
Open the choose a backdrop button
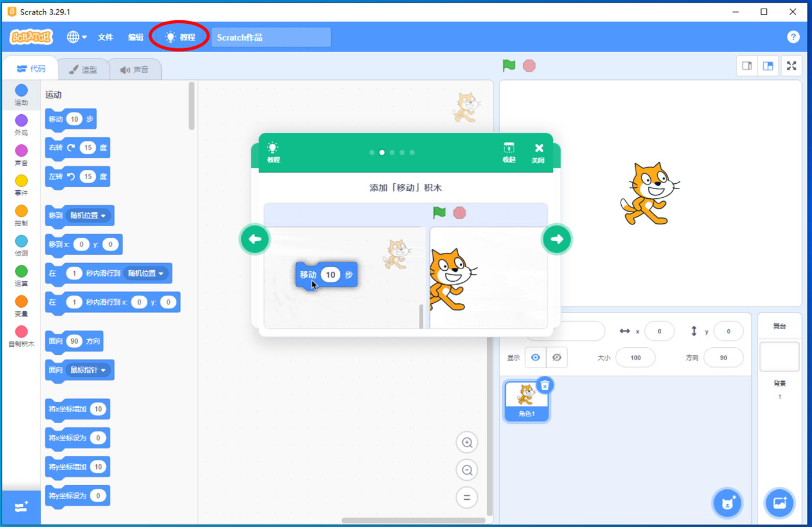pyautogui.click(x=780, y=503)
